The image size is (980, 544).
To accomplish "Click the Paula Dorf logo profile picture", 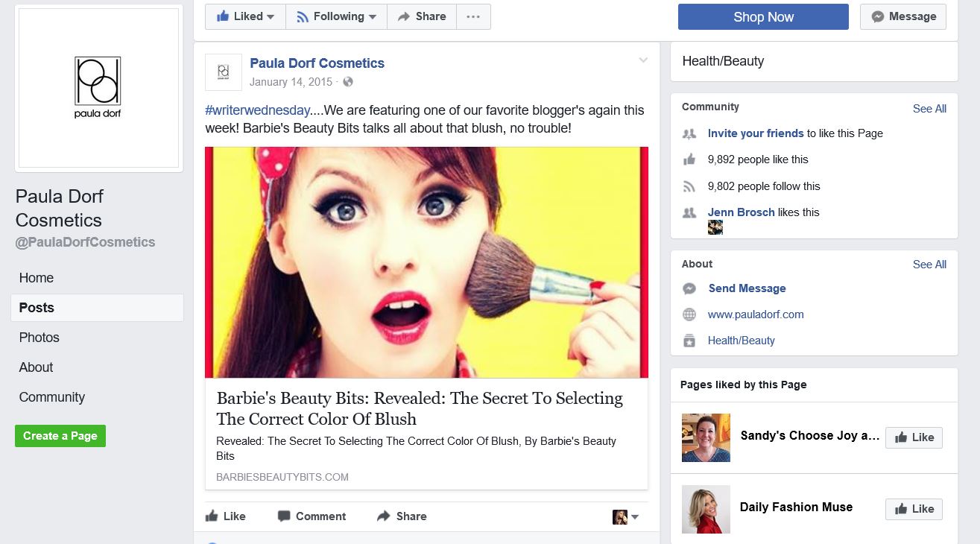I will [98, 88].
